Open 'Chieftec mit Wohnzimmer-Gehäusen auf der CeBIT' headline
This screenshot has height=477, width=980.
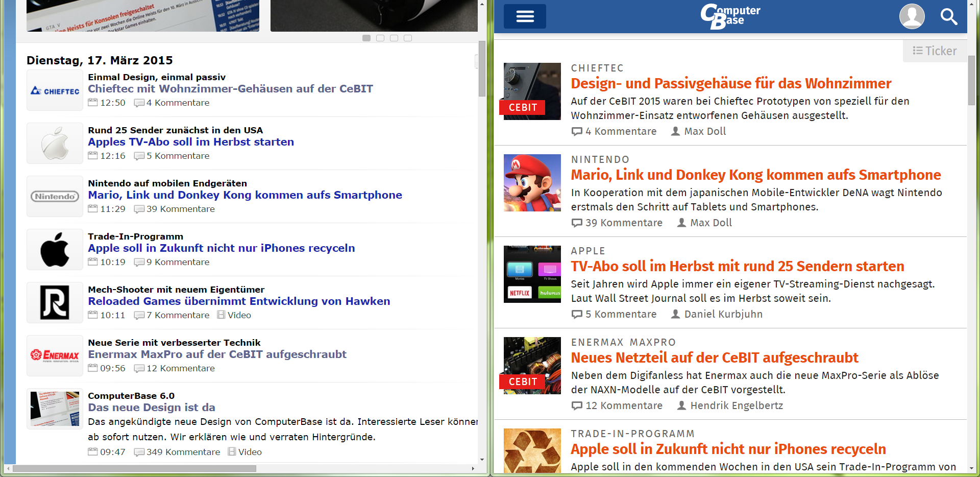230,89
